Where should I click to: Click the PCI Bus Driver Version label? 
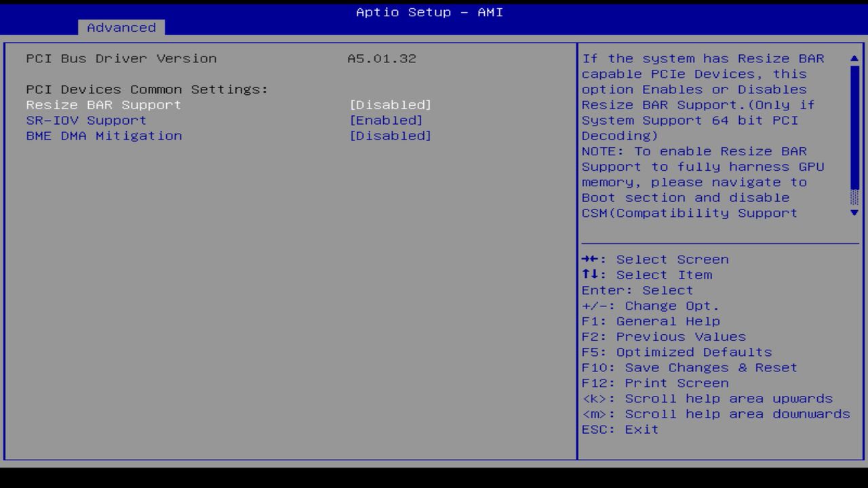pos(121,58)
